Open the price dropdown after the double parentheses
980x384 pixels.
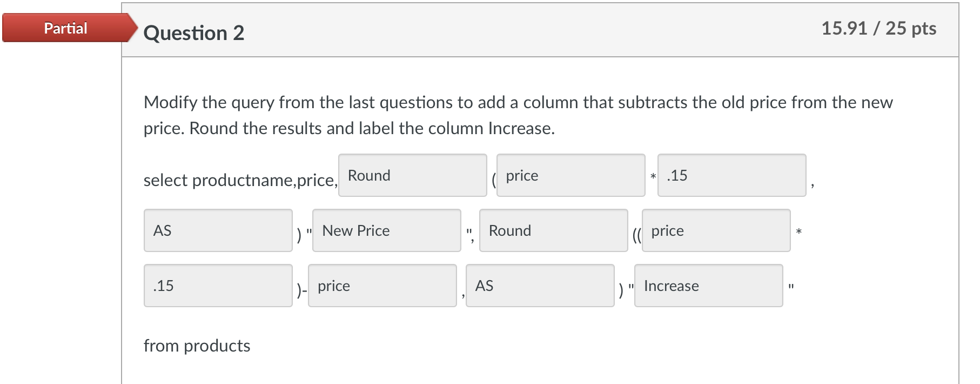coord(716,231)
